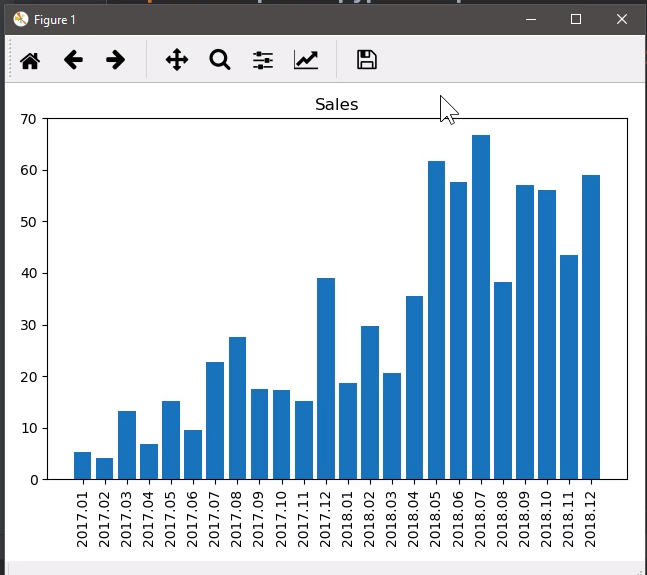Click the bar for 2017.08
The image size is (647, 575).
(238, 408)
